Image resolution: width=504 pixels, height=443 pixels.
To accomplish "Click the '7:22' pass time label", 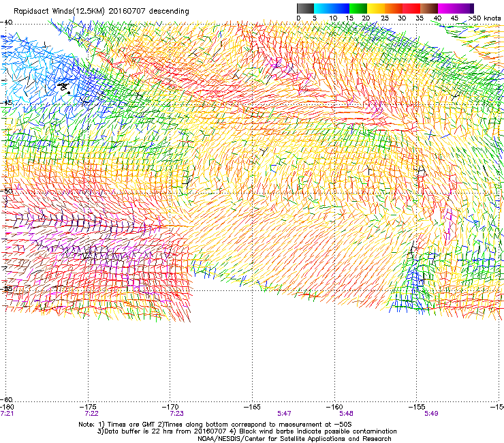I will point(92,414).
